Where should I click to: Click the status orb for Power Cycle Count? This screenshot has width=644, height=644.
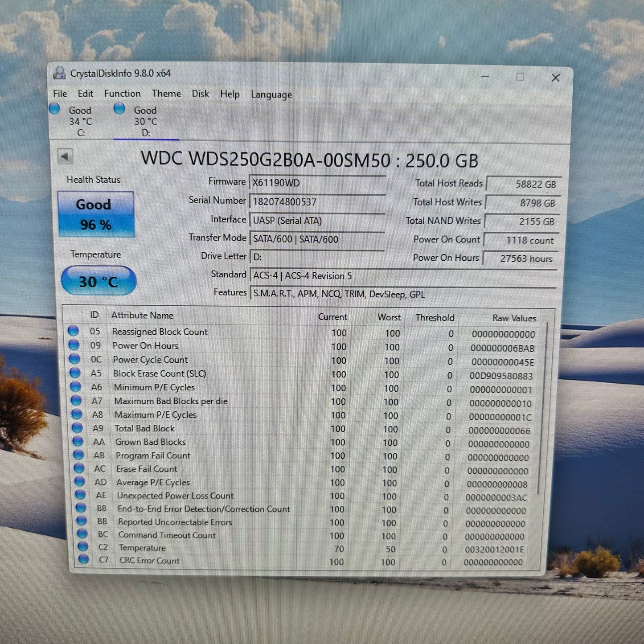(x=74, y=358)
